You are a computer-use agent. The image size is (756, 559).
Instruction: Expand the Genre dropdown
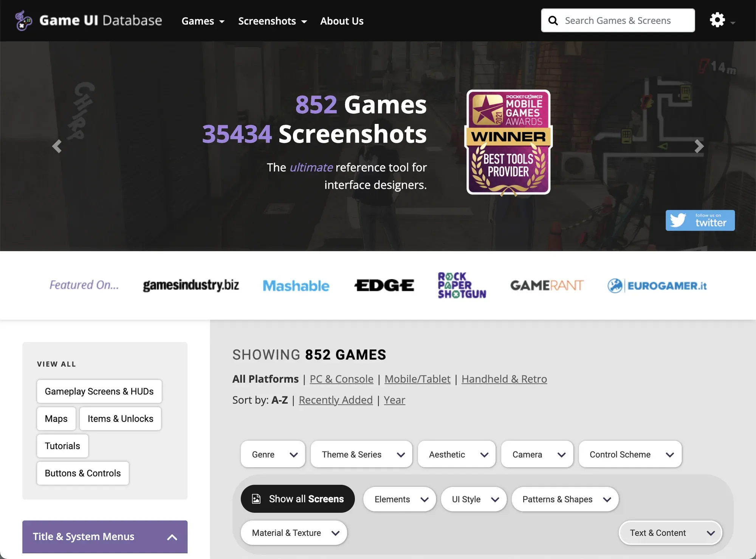pyautogui.click(x=273, y=454)
